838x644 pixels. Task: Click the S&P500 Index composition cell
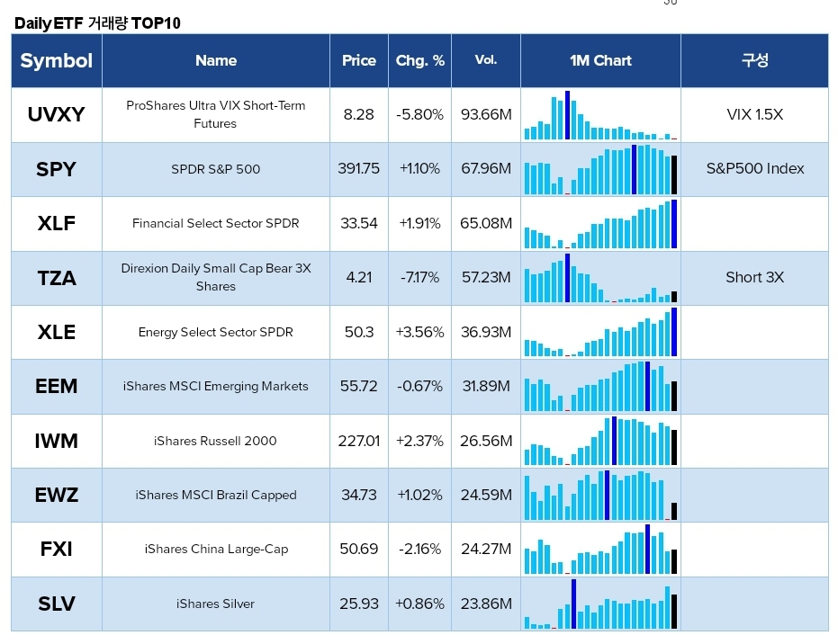pyautogui.click(x=754, y=169)
